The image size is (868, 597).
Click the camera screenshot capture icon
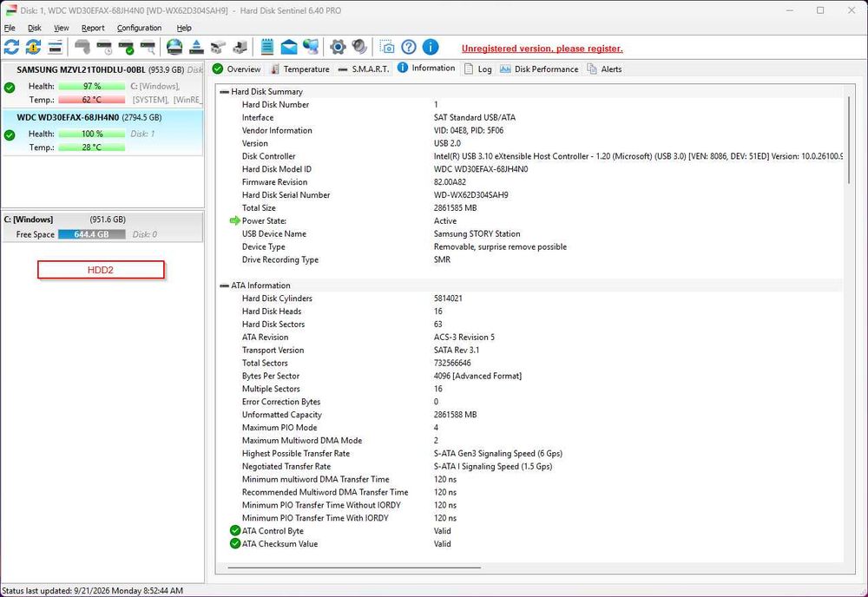click(387, 47)
